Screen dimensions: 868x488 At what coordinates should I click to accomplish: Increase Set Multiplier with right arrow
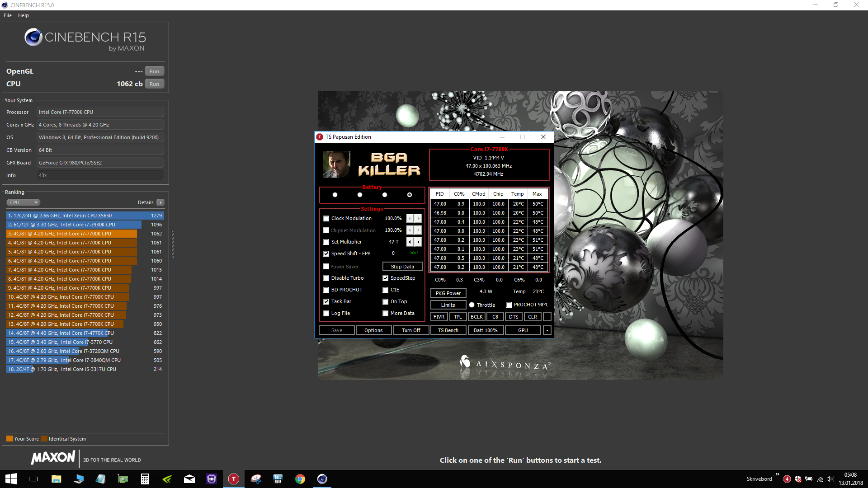click(418, 242)
